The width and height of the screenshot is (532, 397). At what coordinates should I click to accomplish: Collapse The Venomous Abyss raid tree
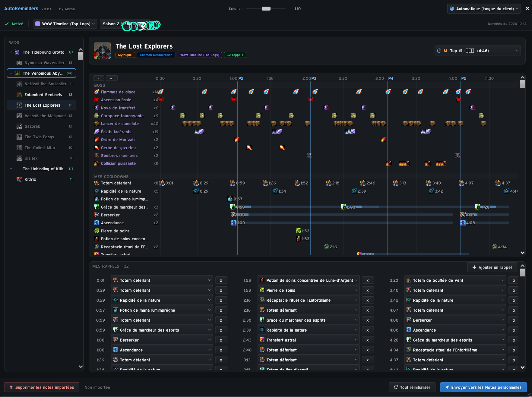click(x=11, y=73)
